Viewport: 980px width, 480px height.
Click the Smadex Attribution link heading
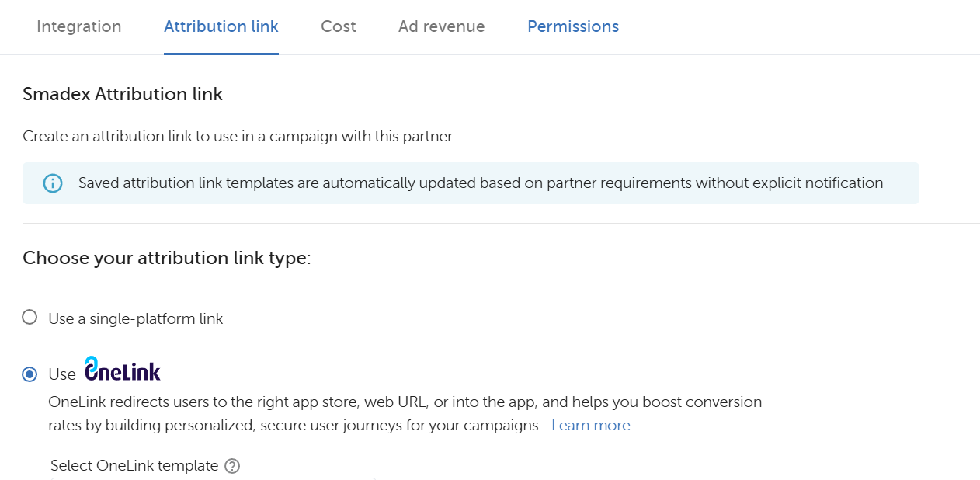pos(123,95)
